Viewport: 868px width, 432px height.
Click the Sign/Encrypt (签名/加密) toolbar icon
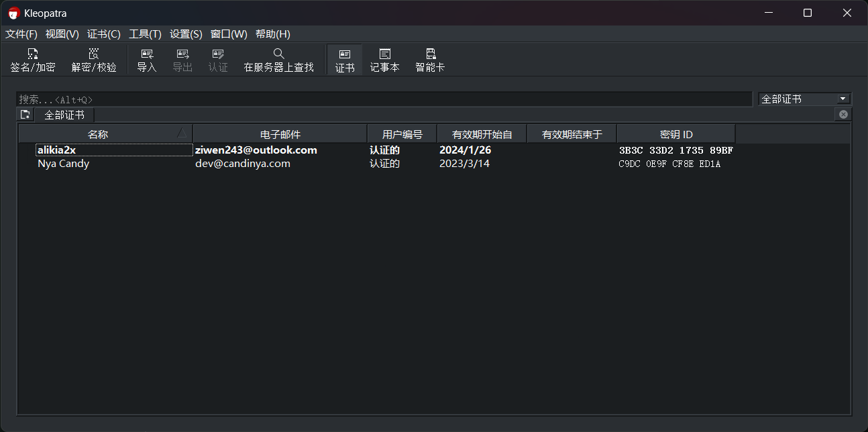[33, 60]
